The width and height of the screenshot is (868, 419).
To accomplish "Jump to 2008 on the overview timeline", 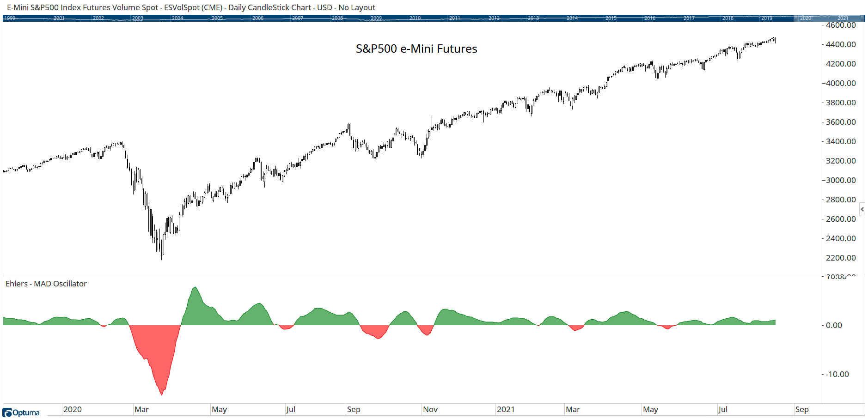I will click(337, 18).
